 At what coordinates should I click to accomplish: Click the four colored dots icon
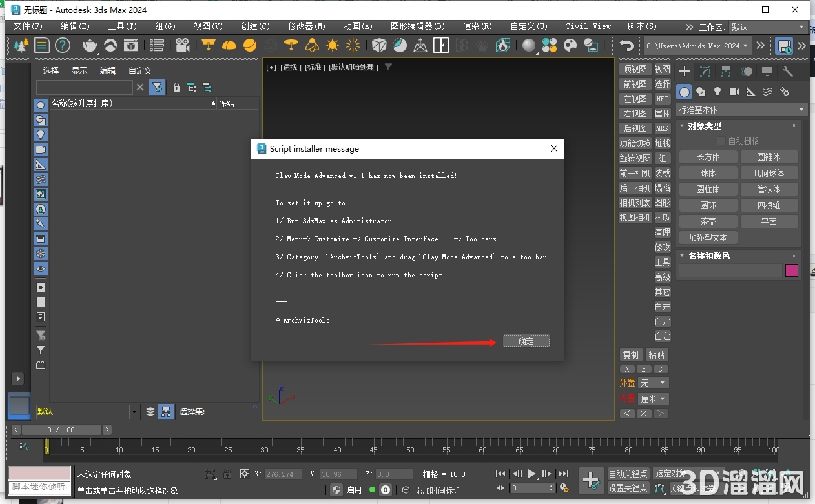(x=550, y=45)
